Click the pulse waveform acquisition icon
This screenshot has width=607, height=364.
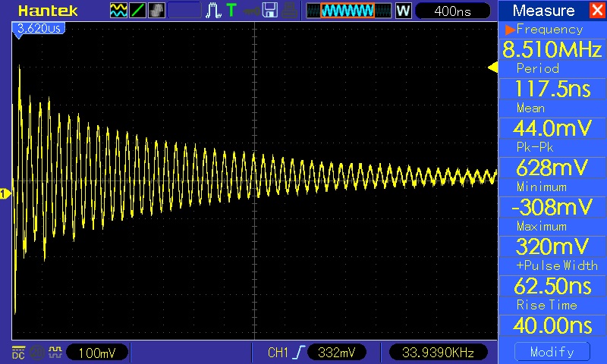[213, 11]
